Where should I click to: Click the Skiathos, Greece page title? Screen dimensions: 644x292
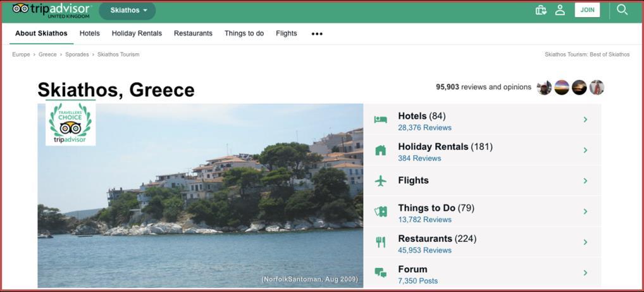coord(116,90)
